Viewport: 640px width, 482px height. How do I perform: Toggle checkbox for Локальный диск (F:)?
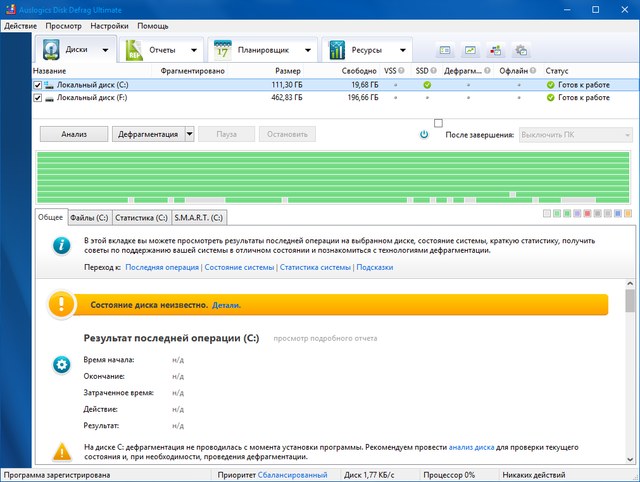(x=38, y=98)
